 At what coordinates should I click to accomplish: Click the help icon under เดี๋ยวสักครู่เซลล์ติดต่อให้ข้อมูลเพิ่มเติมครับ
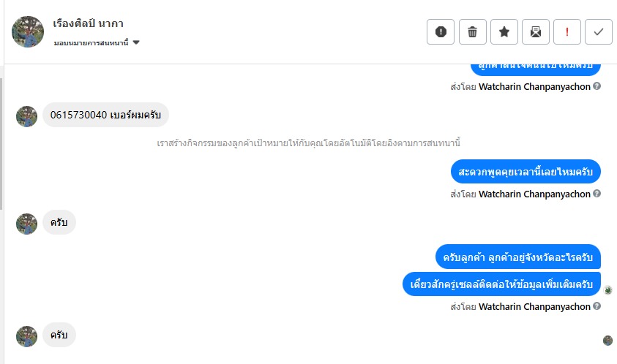(x=597, y=306)
